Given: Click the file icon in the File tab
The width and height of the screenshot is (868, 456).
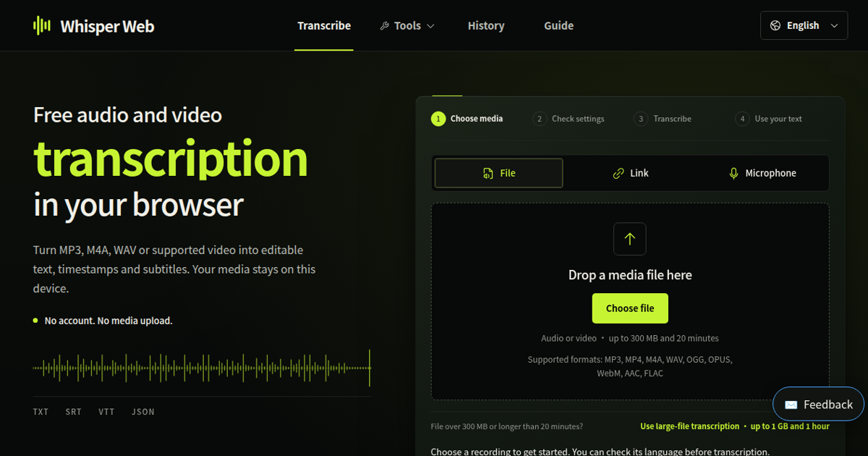Looking at the screenshot, I should click(x=488, y=174).
